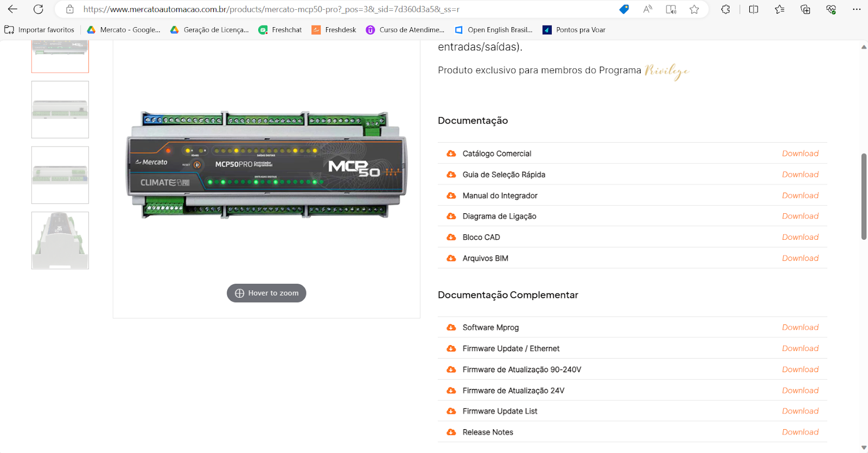Click the main MCP50 PRO product image

pos(266,165)
